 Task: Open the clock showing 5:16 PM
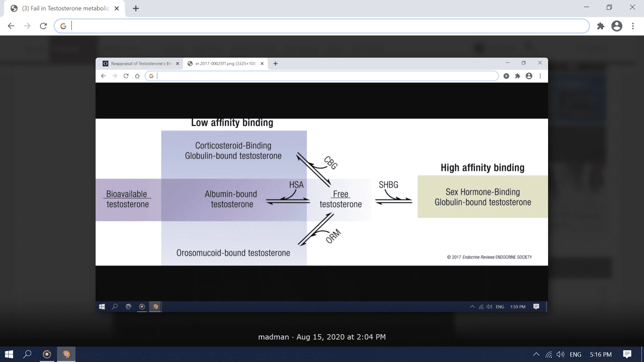(601, 354)
